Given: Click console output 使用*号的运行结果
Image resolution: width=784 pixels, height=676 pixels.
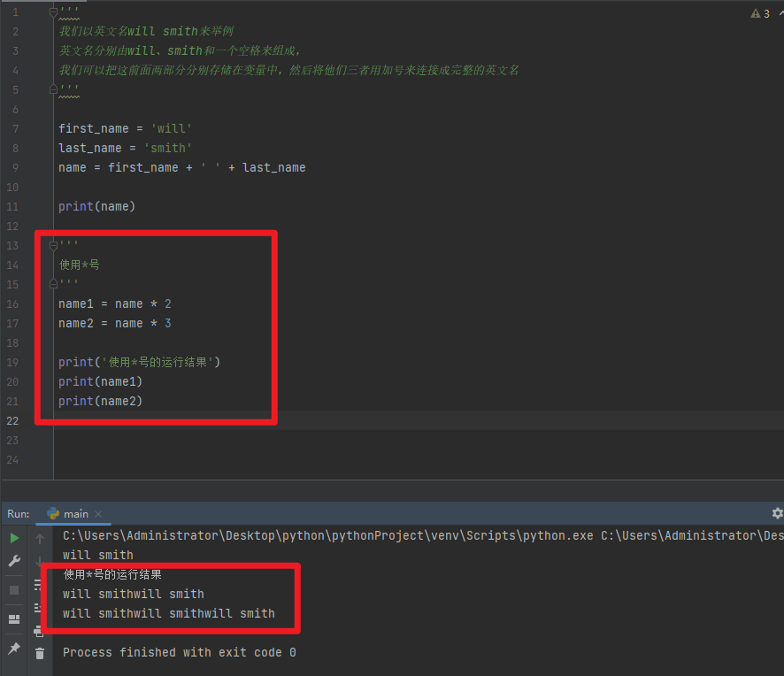Looking at the screenshot, I should coord(112,575).
